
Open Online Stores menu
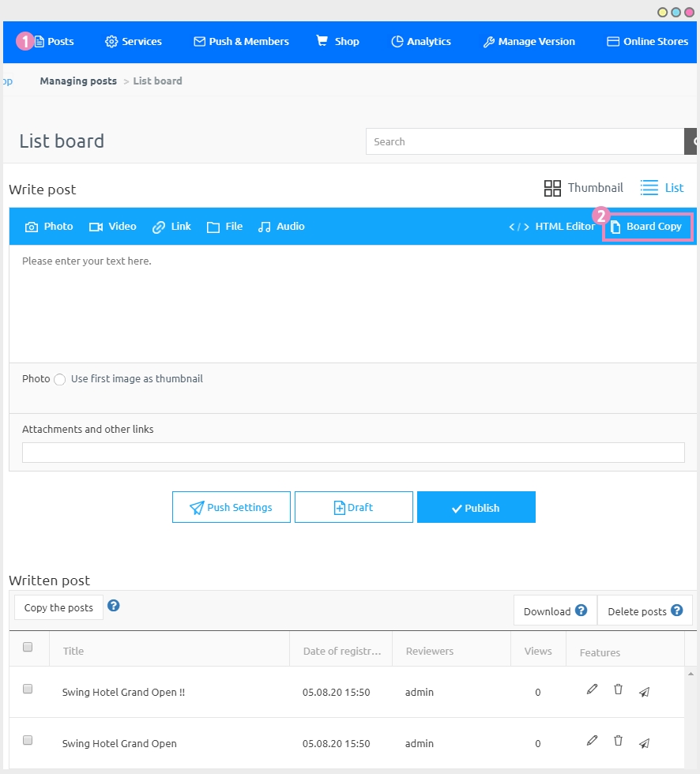click(x=647, y=41)
